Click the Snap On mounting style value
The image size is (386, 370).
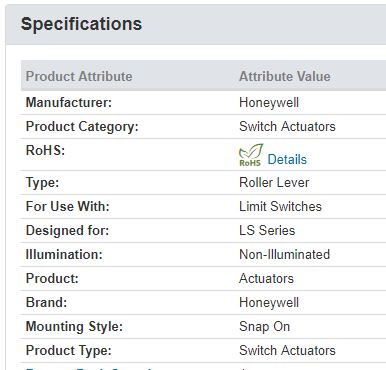coord(264,326)
